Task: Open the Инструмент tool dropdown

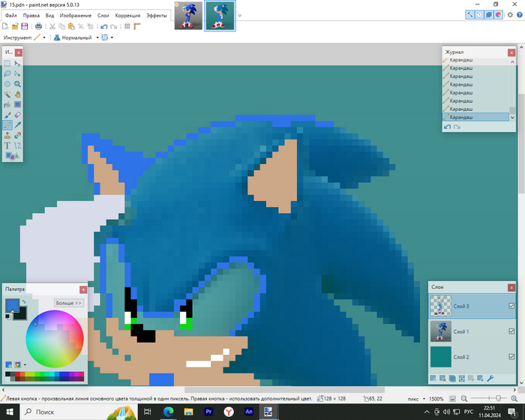Action: click(44, 37)
